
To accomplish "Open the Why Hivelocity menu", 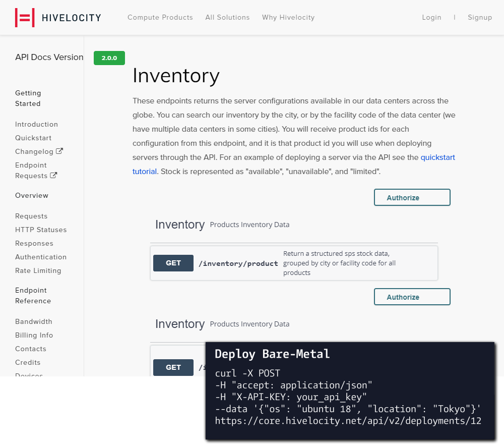I will click(288, 17).
